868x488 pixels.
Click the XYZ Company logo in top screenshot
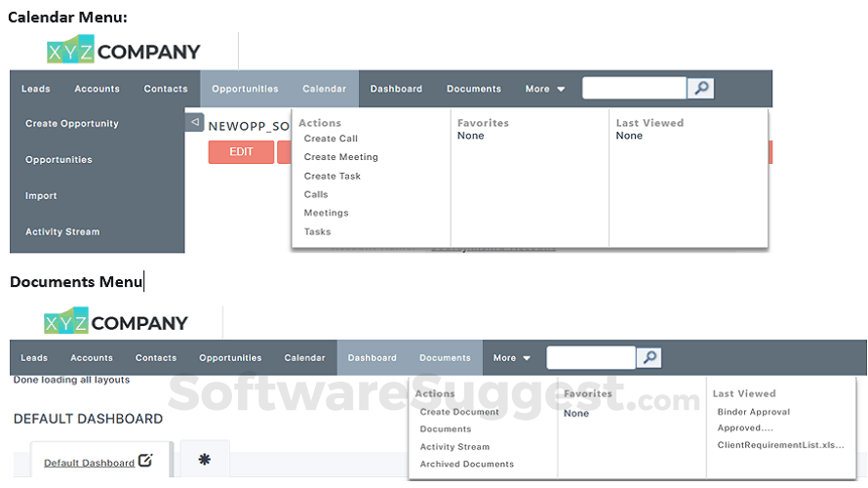tap(124, 51)
